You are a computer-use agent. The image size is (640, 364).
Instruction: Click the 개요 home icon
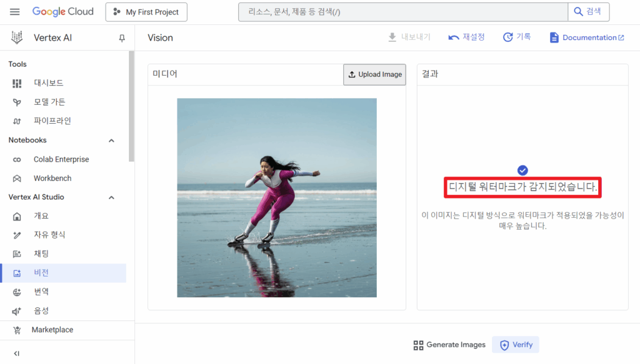(17, 216)
